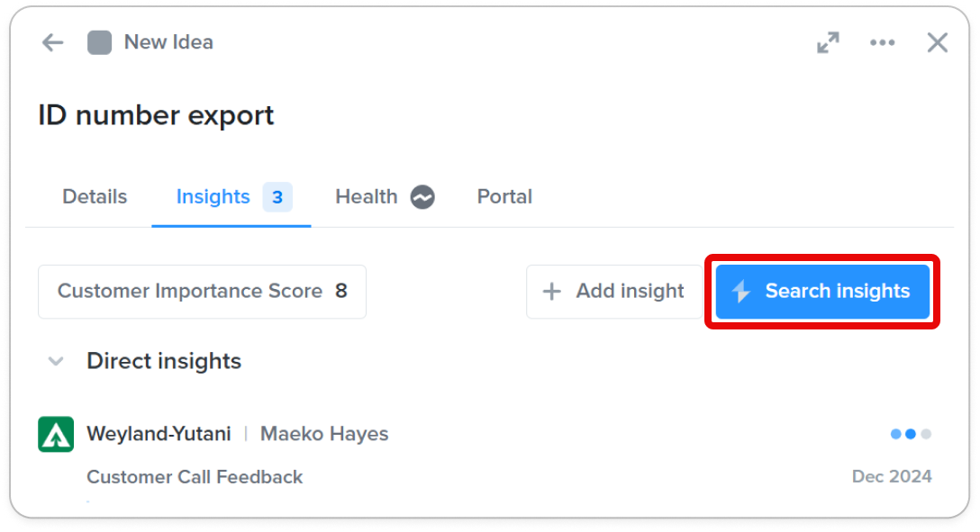Click the back arrow icon

click(x=52, y=42)
